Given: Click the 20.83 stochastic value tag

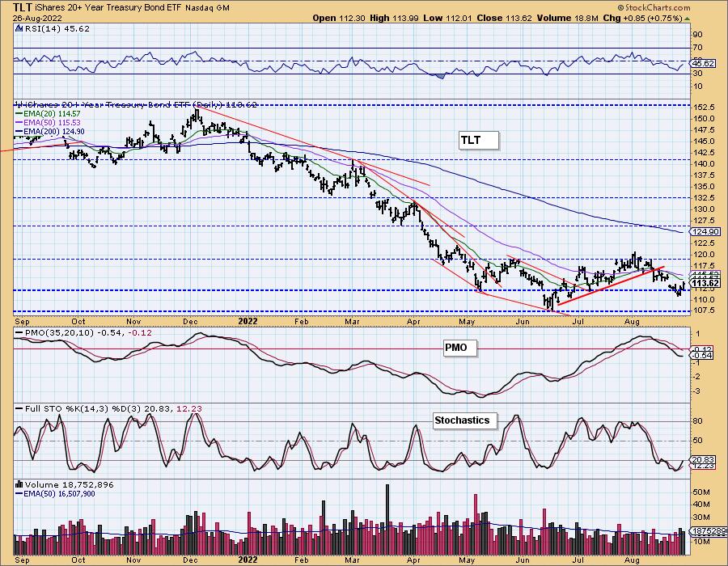Looking at the screenshot, I should (x=702, y=460).
